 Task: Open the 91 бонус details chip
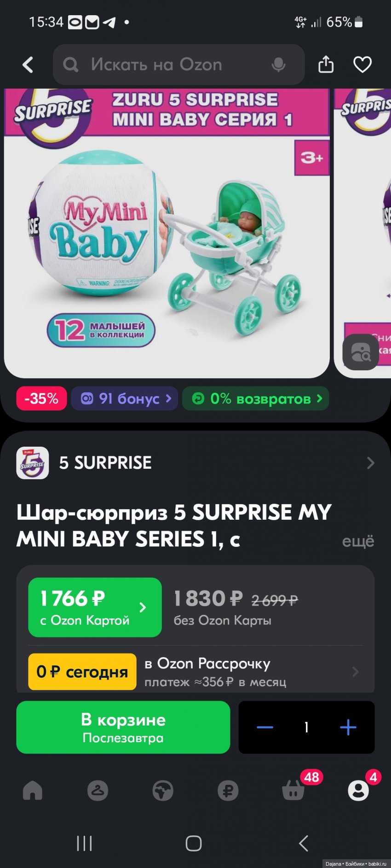click(x=124, y=398)
